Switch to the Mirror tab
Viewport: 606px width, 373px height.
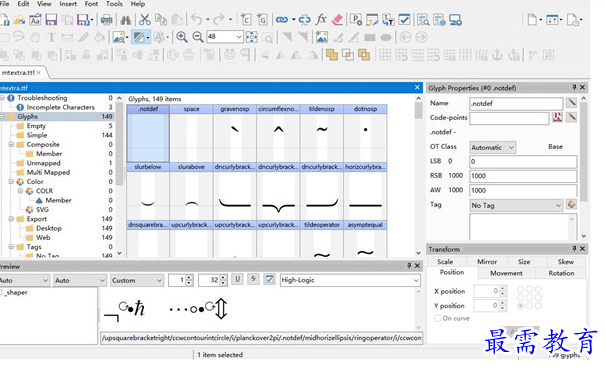pyautogui.click(x=487, y=262)
